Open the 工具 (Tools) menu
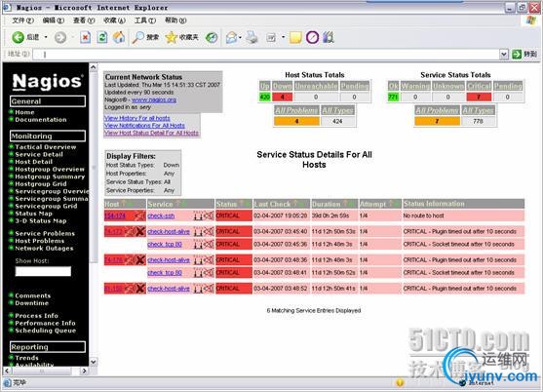Viewport: 543px width, 392px height. (x=145, y=20)
